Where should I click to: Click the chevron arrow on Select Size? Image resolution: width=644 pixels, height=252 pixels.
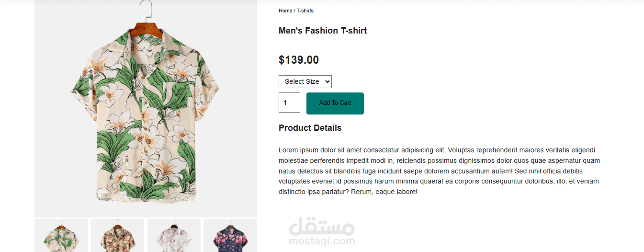click(328, 81)
